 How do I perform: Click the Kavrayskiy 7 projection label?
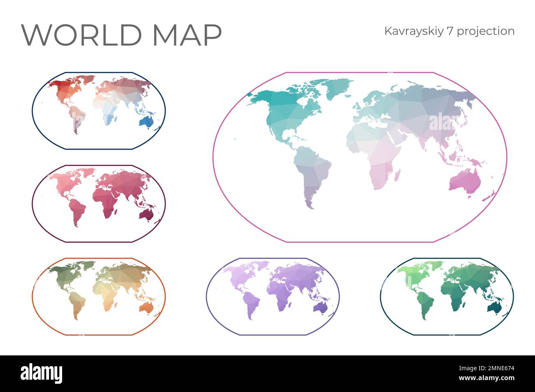tap(449, 31)
